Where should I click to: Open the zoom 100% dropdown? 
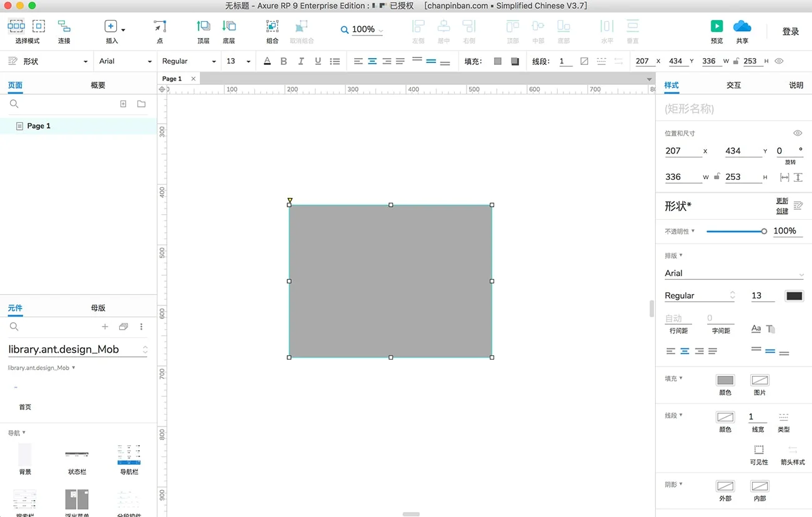[362, 30]
